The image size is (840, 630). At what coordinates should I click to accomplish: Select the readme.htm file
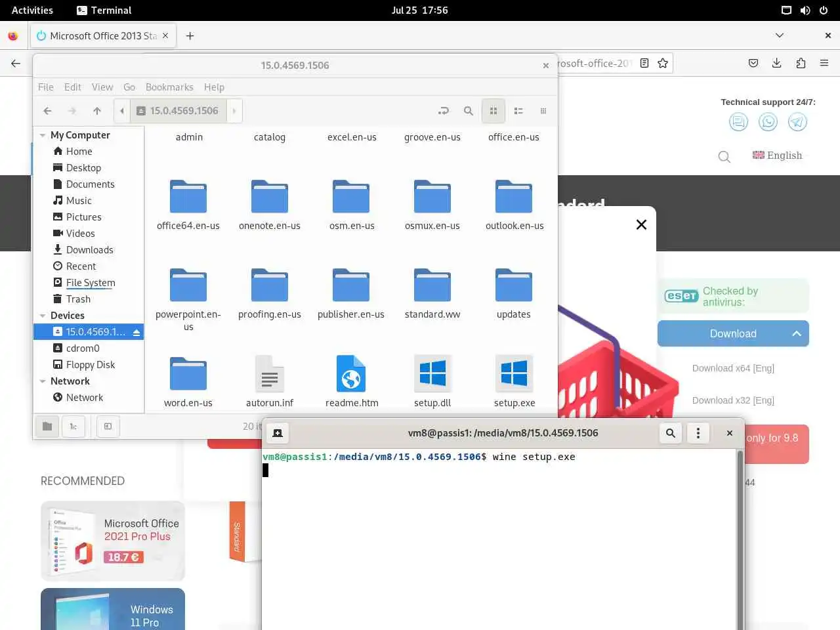[x=351, y=382]
